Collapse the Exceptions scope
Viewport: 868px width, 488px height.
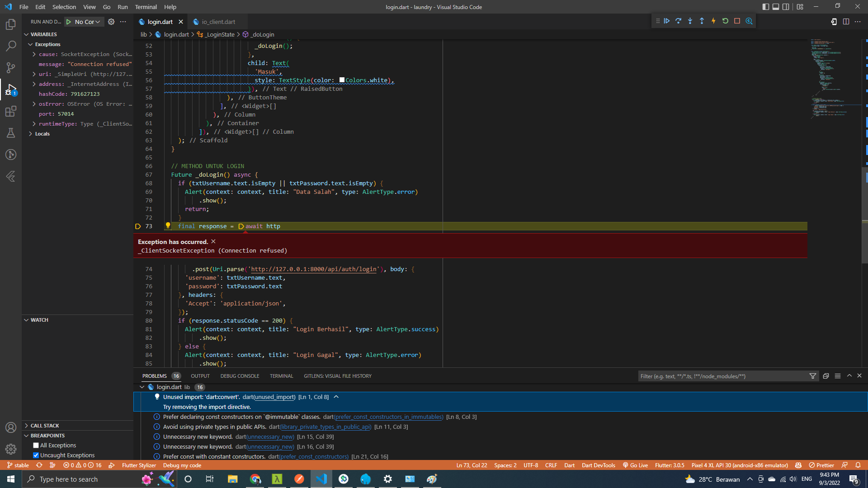(x=31, y=44)
